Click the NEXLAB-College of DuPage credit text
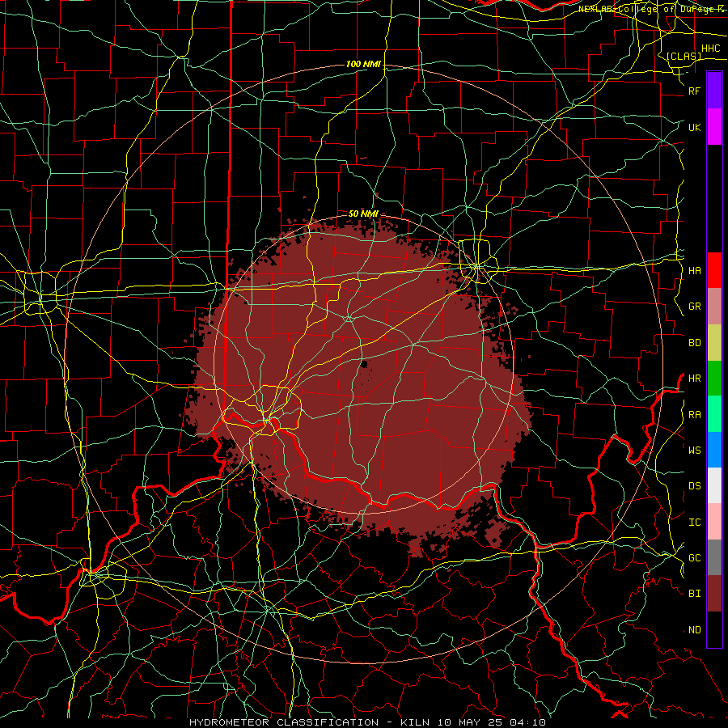 click(x=652, y=9)
